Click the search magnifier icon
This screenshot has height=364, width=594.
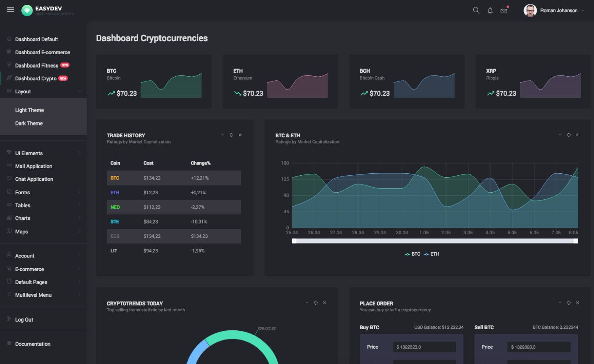pos(476,11)
